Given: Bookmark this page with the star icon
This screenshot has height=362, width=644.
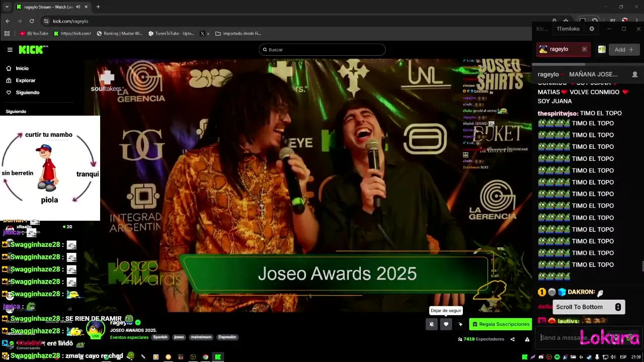Looking at the screenshot, I should point(566,21).
